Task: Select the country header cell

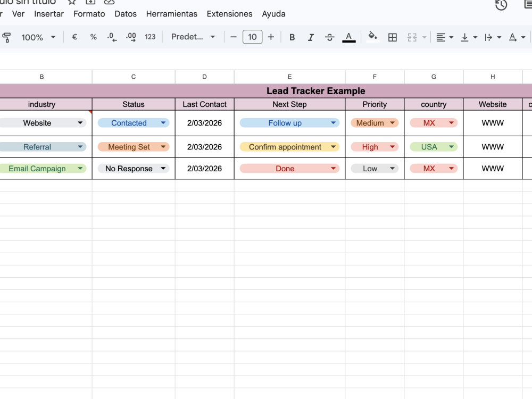Action: pyautogui.click(x=434, y=104)
